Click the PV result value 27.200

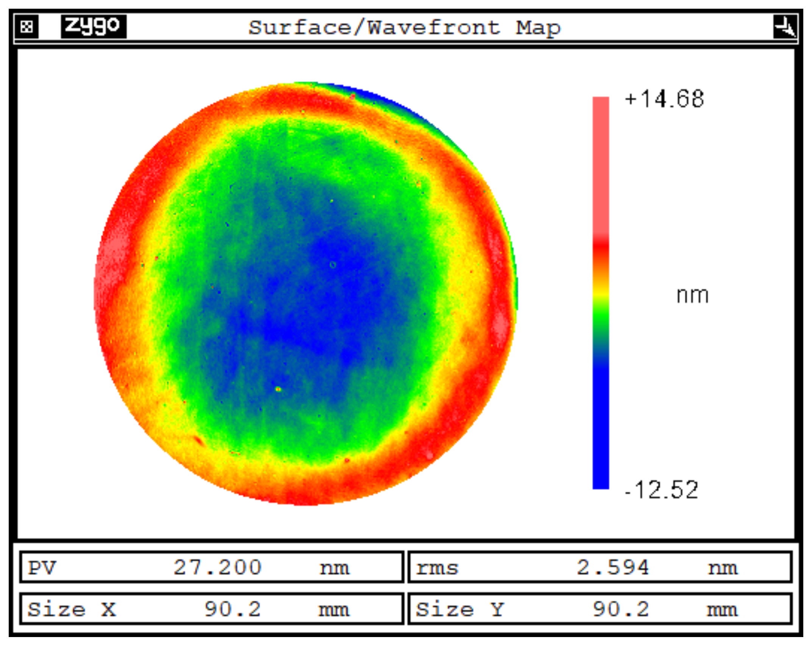217,567
